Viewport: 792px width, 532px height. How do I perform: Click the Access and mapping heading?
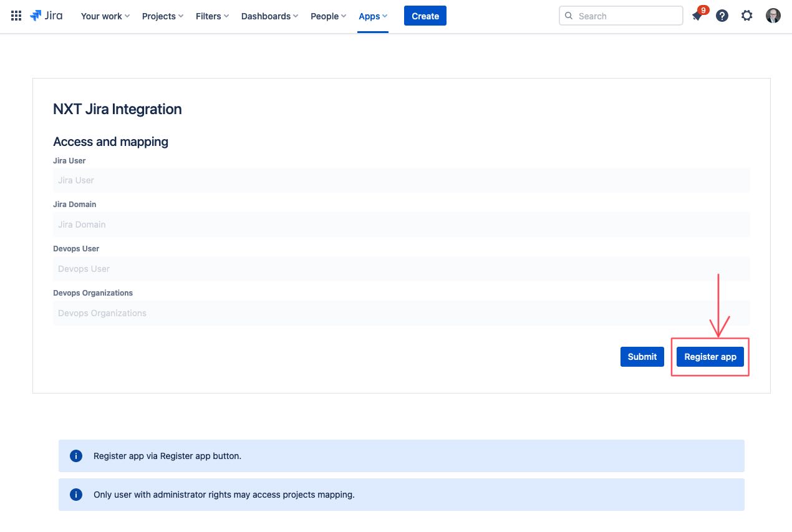point(110,142)
